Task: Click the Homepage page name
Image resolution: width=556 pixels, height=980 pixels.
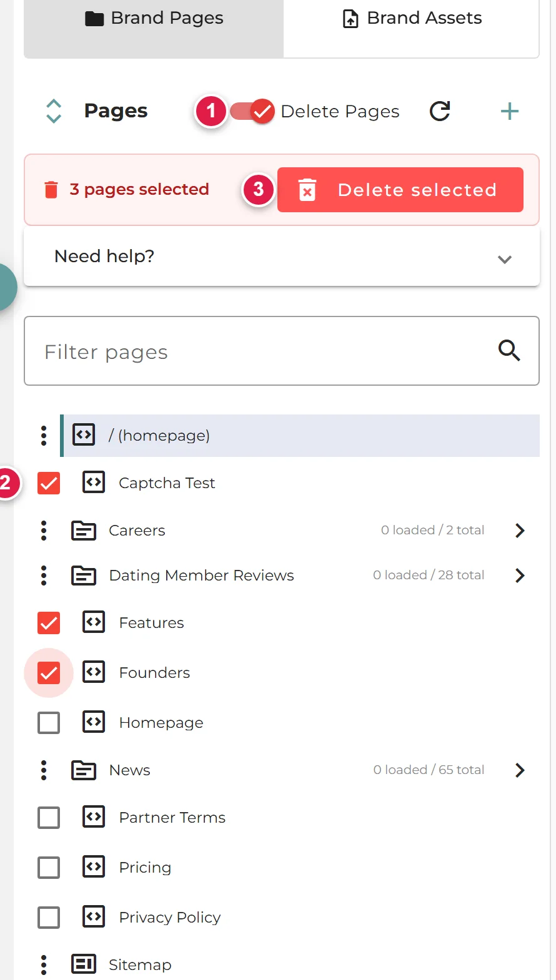Action: 161,723
